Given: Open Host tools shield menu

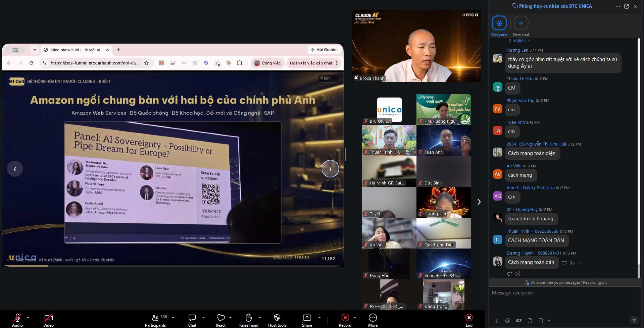Looking at the screenshot, I should tap(277, 320).
